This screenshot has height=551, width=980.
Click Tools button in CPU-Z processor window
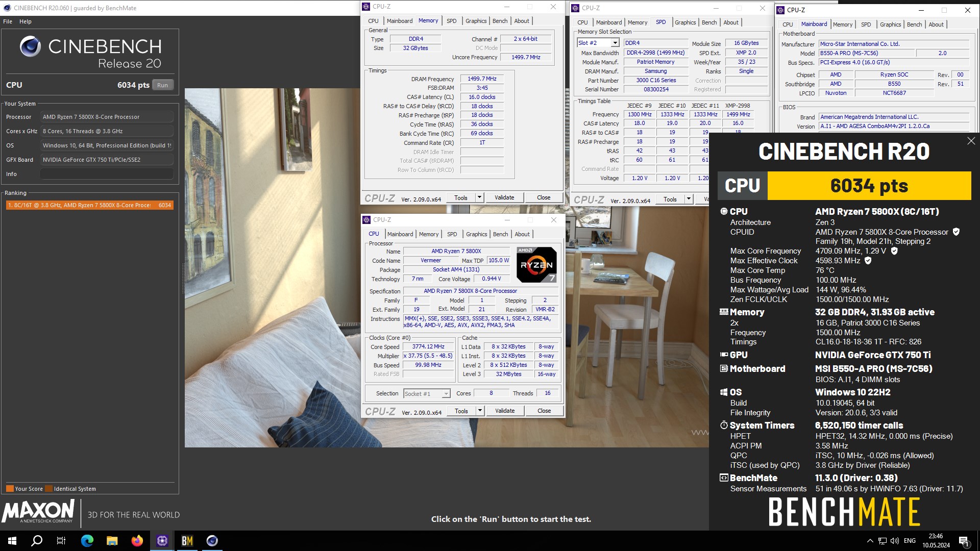click(x=461, y=411)
